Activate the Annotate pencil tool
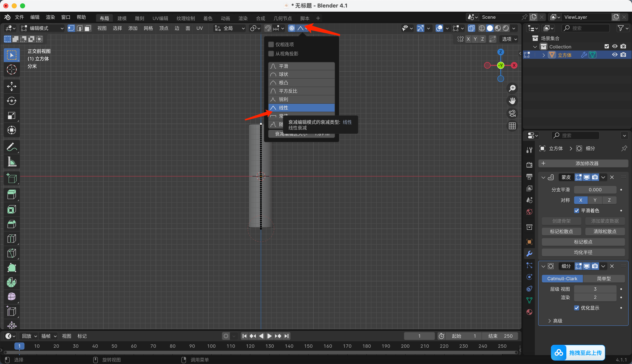This screenshot has height=364, width=632. tap(11, 147)
